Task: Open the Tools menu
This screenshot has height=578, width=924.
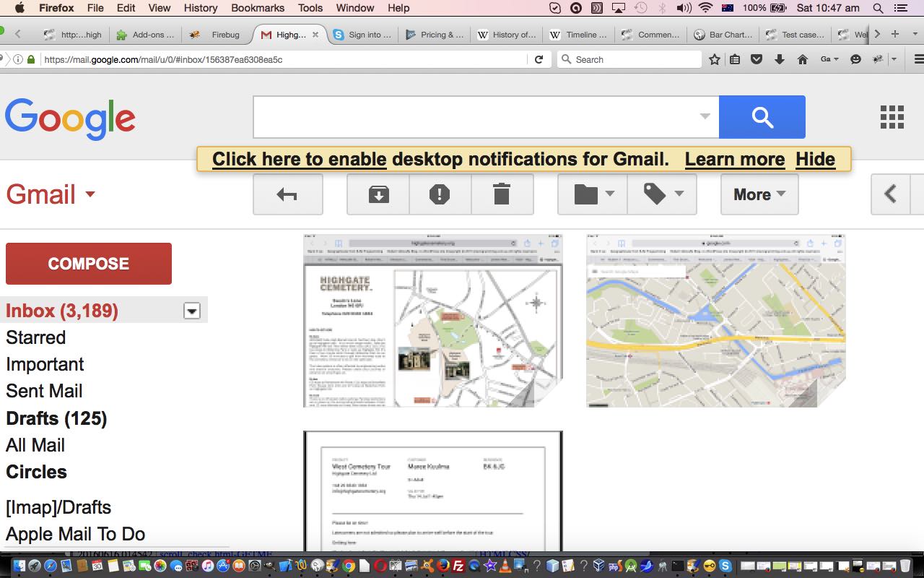Action: [x=310, y=8]
